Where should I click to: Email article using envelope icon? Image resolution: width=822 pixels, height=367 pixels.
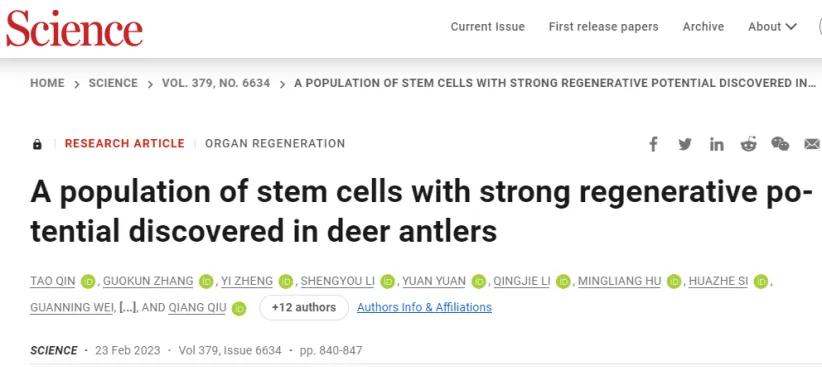pyautogui.click(x=812, y=144)
